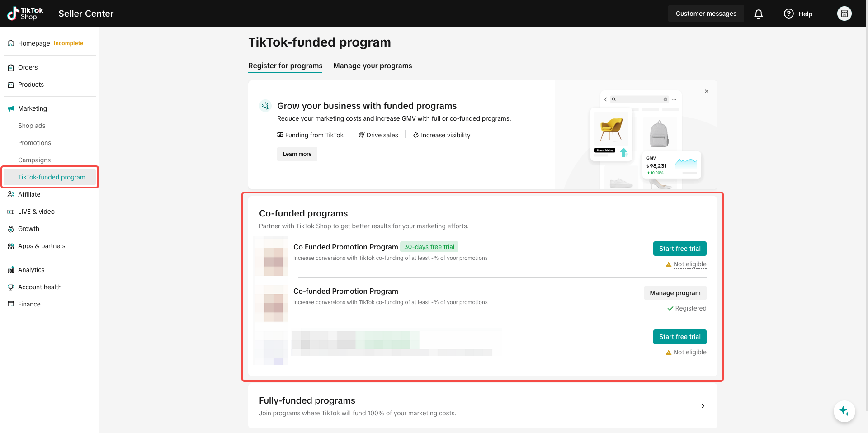
Task: Open Customer messages
Action: click(706, 14)
